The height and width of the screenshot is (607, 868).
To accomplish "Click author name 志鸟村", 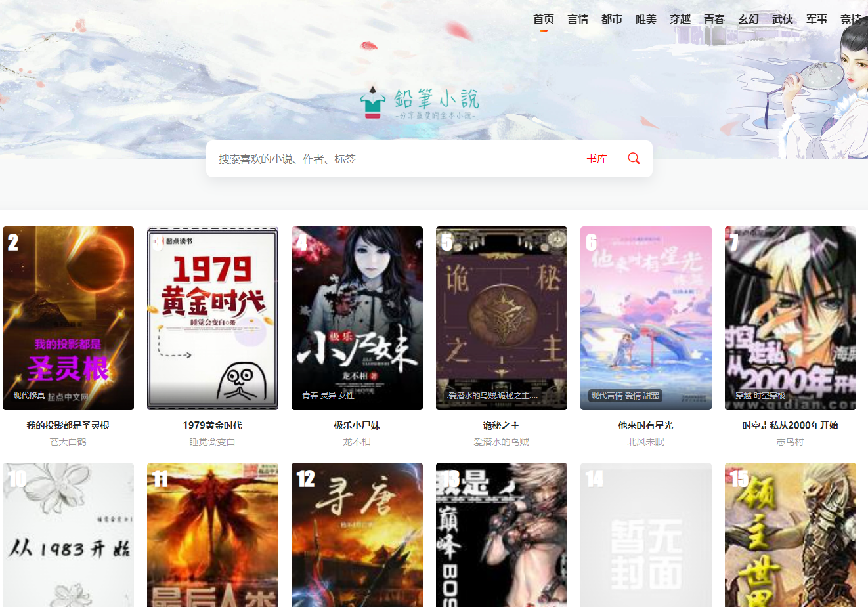I will coord(791,442).
